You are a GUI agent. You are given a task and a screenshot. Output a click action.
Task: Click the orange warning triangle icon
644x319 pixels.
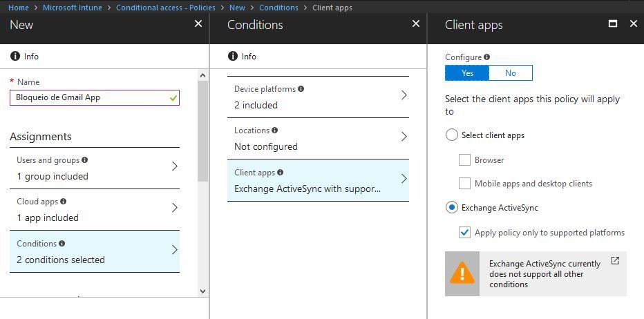pos(462,273)
